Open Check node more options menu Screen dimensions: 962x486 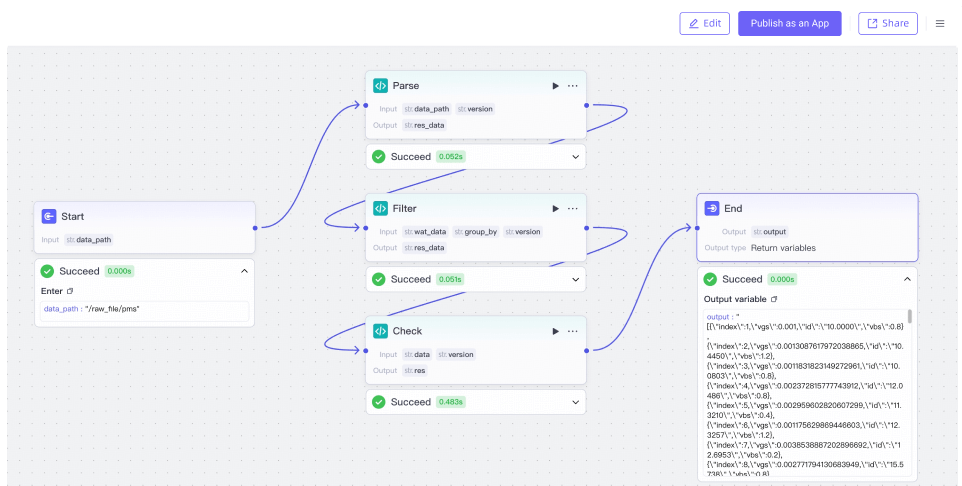coord(573,331)
